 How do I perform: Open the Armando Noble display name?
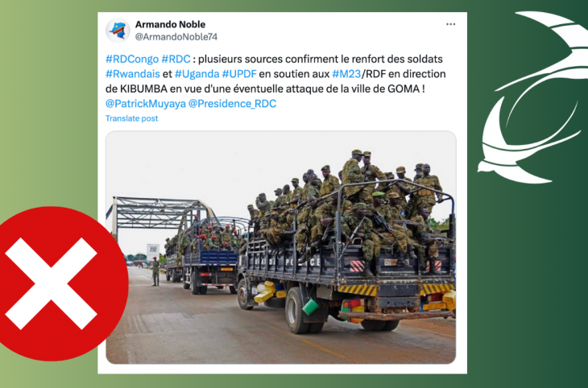170,24
